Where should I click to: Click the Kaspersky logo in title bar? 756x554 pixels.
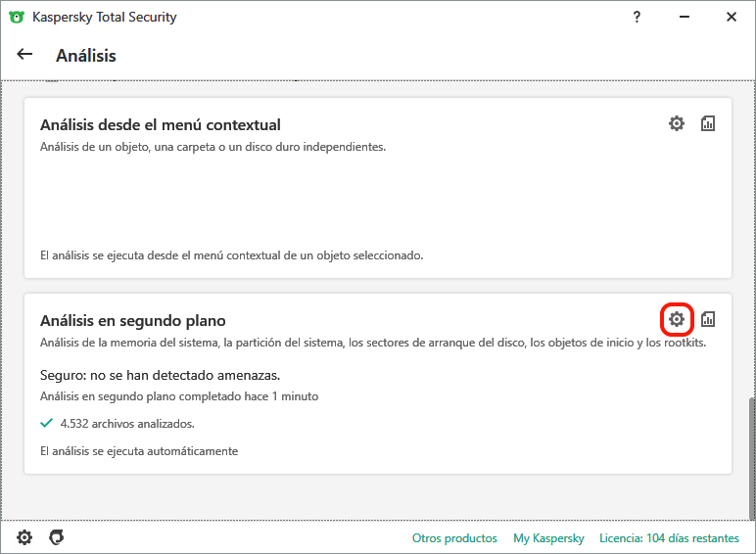[17, 18]
